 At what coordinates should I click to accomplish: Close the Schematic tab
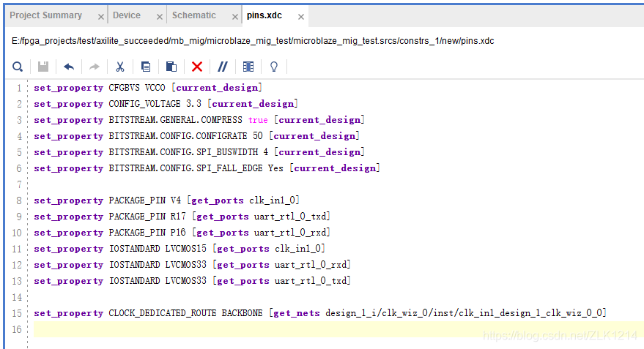[x=235, y=17]
